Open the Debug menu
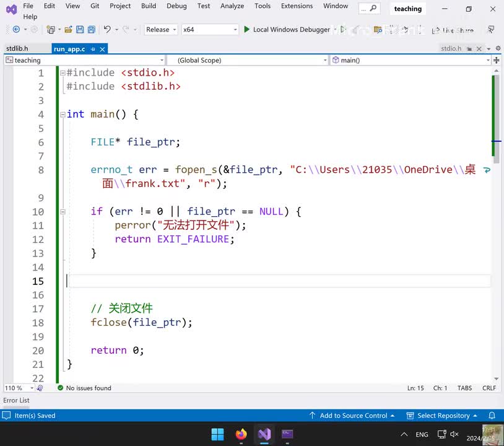The height and width of the screenshot is (446, 504). (x=176, y=6)
